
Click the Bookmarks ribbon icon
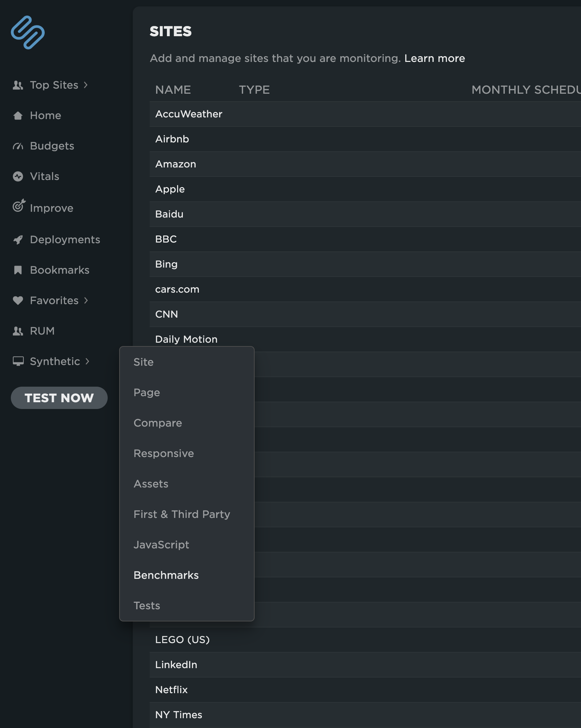pos(18,270)
